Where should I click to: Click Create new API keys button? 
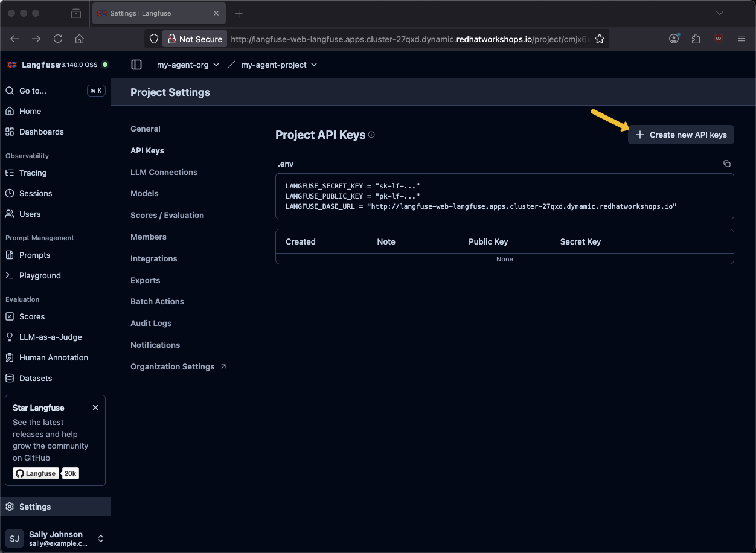click(681, 135)
